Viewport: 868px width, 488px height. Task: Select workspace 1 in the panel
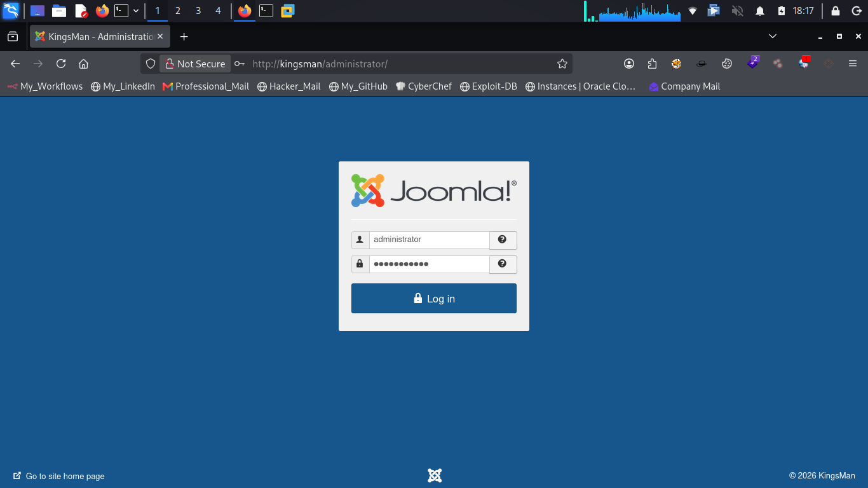158,11
